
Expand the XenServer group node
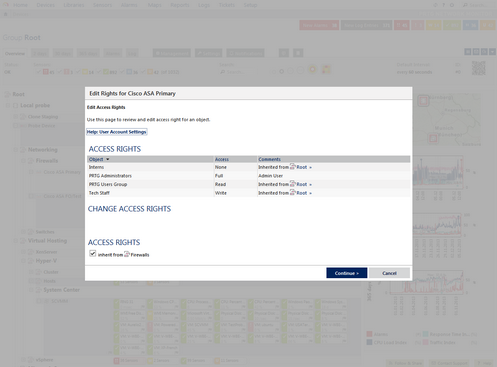23,252
